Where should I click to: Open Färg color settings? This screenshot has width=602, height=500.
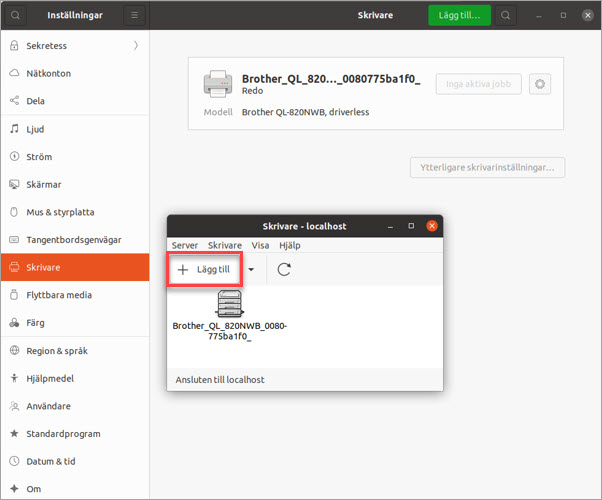coord(36,323)
